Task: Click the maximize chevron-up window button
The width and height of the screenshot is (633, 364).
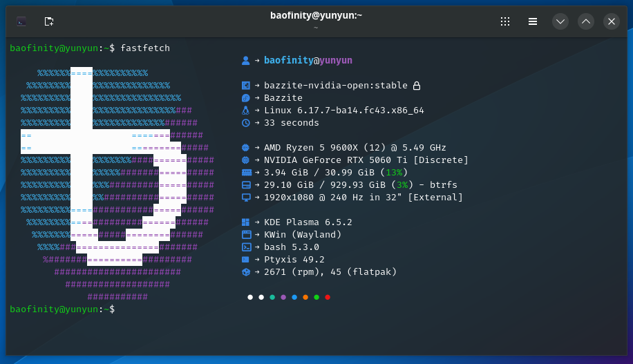Action: (586, 21)
